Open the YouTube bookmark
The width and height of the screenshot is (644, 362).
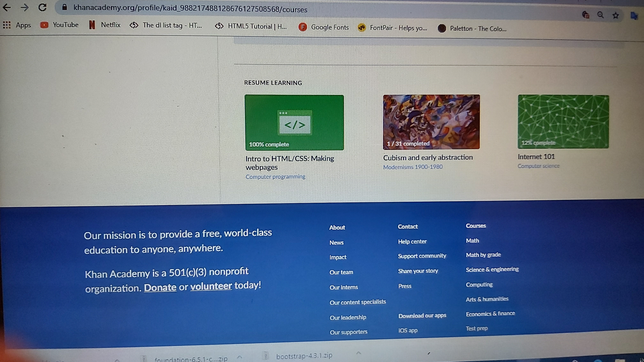pyautogui.click(x=60, y=25)
